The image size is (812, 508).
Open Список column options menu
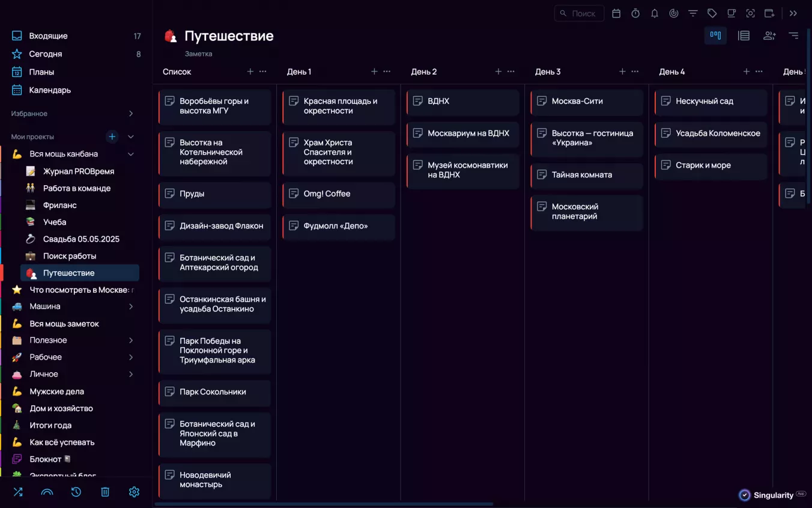(x=263, y=72)
